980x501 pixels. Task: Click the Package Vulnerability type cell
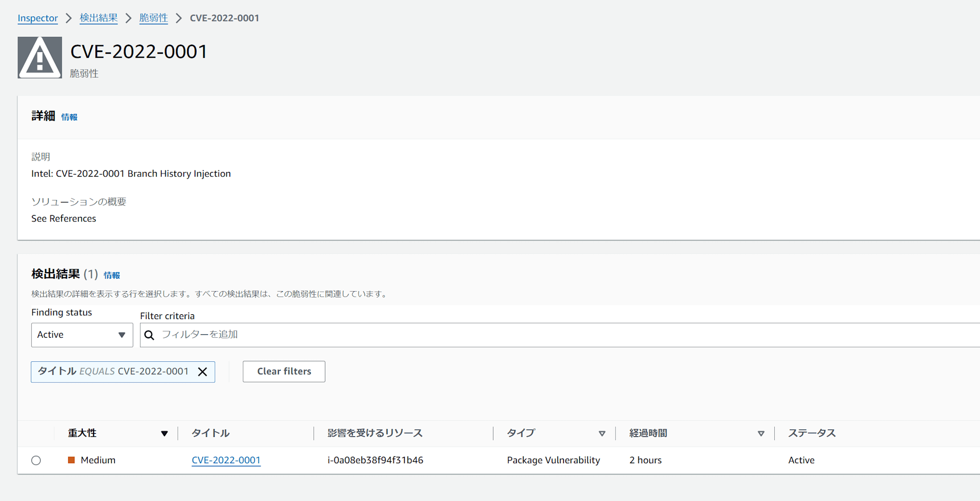tap(553, 460)
